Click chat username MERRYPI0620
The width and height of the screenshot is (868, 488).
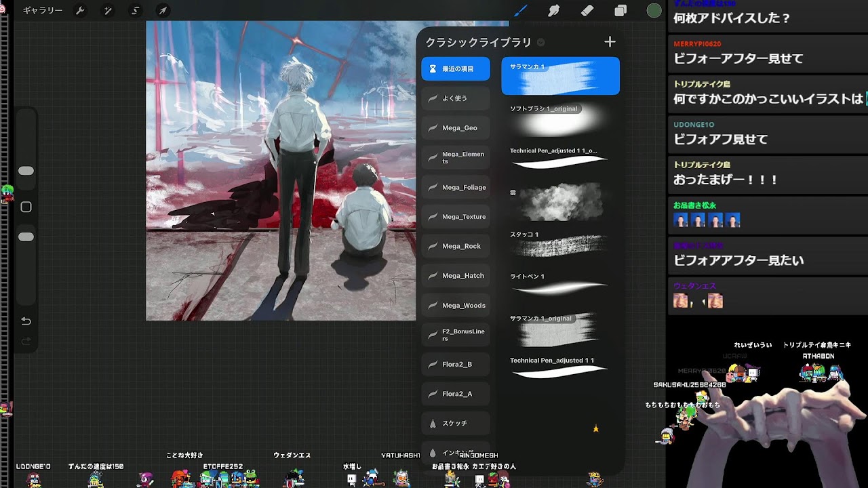pyautogui.click(x=697, y=44)
